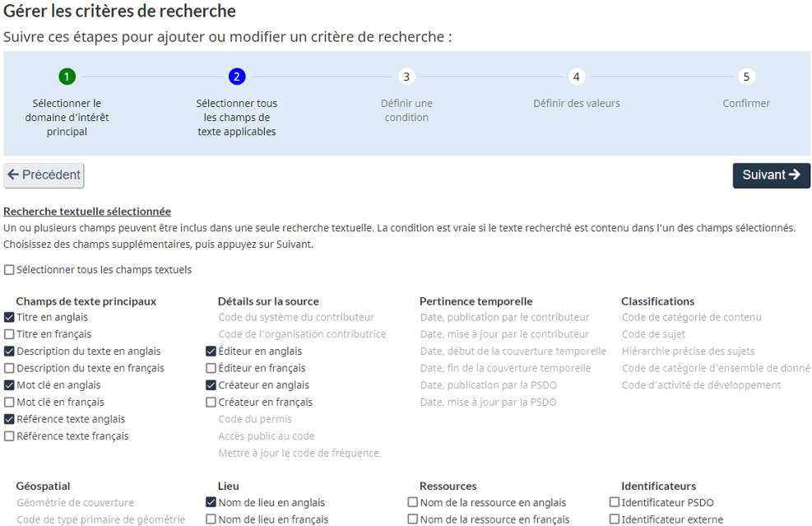The width and height of the screenshot is (812, 526).
Task: Uncheck Éditeur en anglais
Action: pyautogui.click(x=211, y=351)
